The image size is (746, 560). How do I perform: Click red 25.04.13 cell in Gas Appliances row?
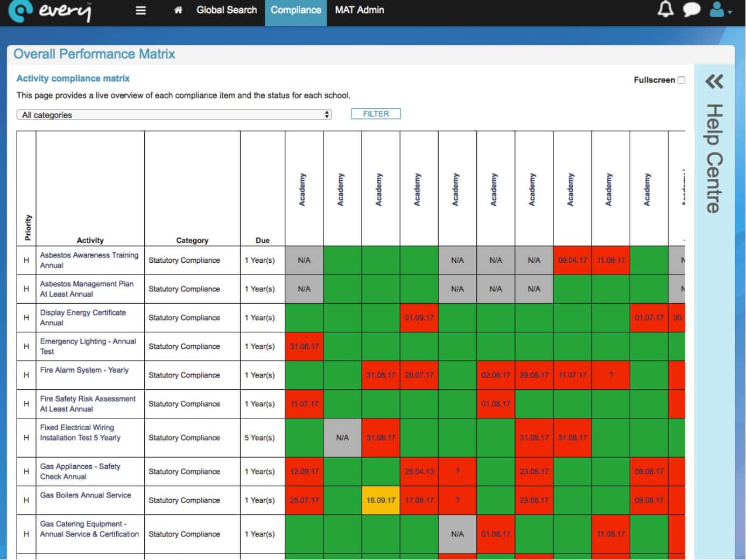click(x=419, y=472)
